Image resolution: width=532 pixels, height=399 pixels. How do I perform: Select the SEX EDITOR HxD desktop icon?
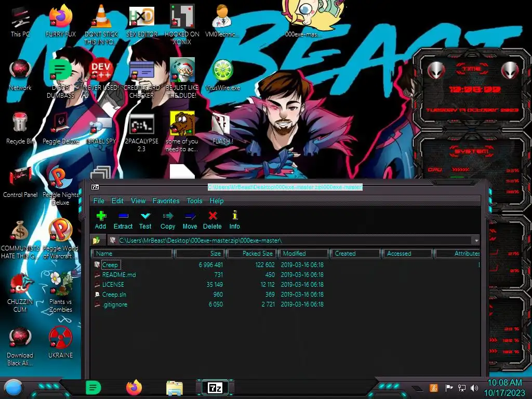point(142,21)
